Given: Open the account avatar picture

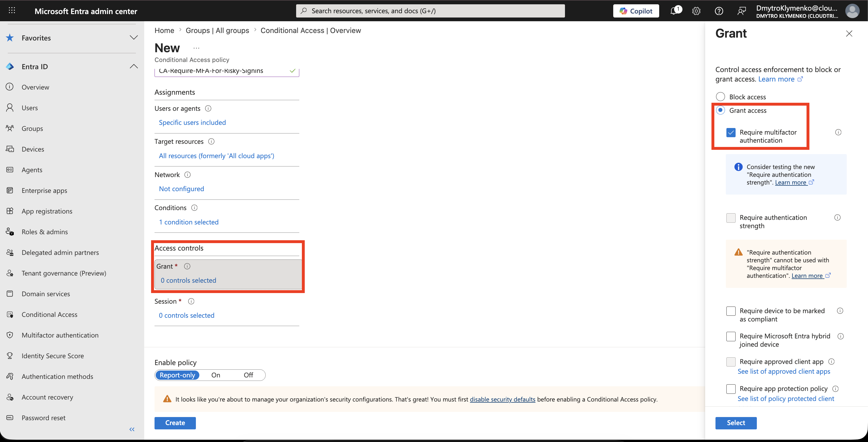Looking at the screenshot, I should pos(852,11).
